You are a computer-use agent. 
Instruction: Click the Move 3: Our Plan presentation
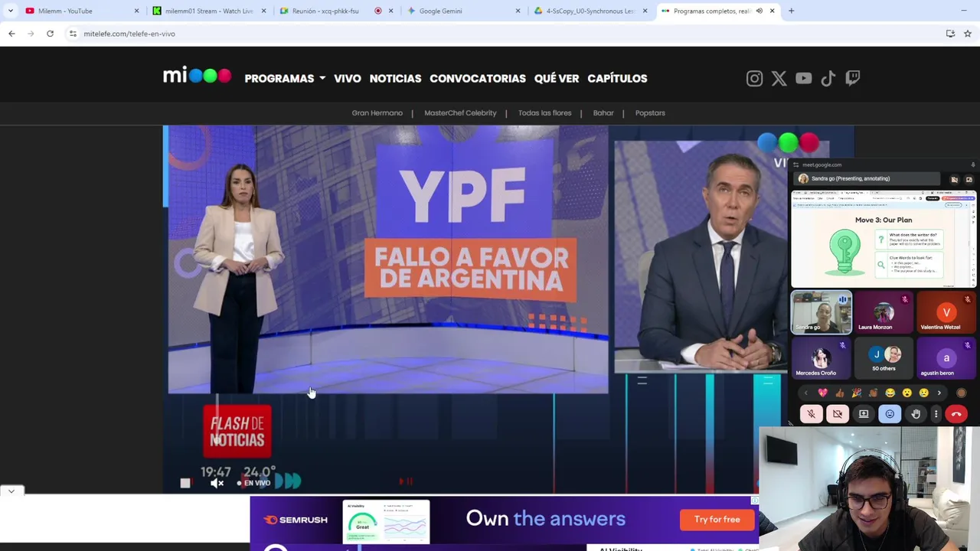click(x=884, y=240)
